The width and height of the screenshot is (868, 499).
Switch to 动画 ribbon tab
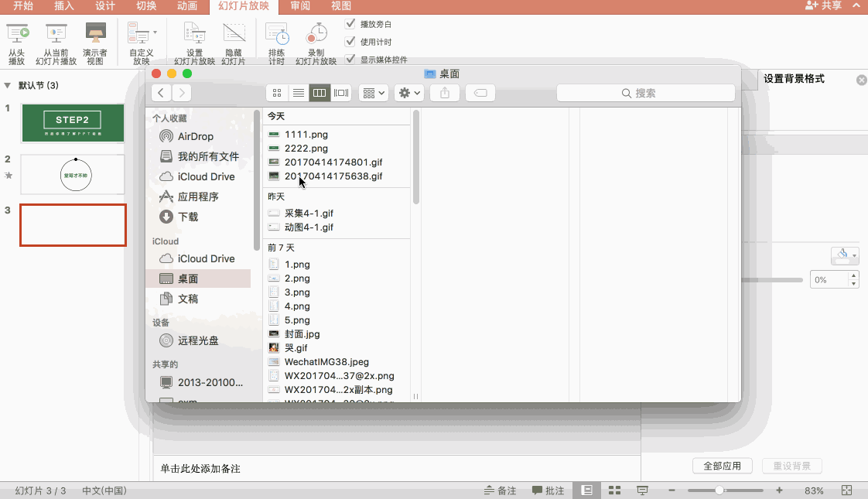[x=187, y=6]
